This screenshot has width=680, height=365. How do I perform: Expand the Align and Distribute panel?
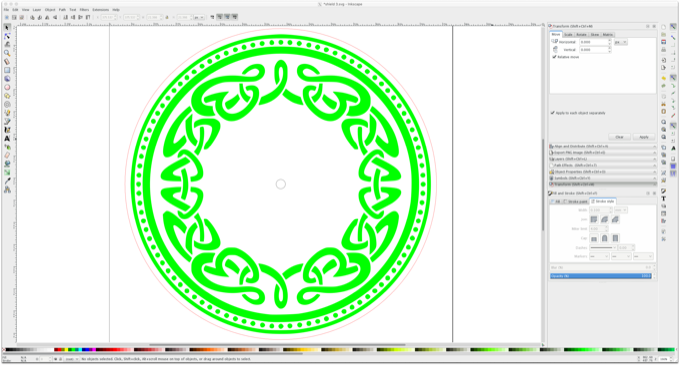click(x=602, y=147)
